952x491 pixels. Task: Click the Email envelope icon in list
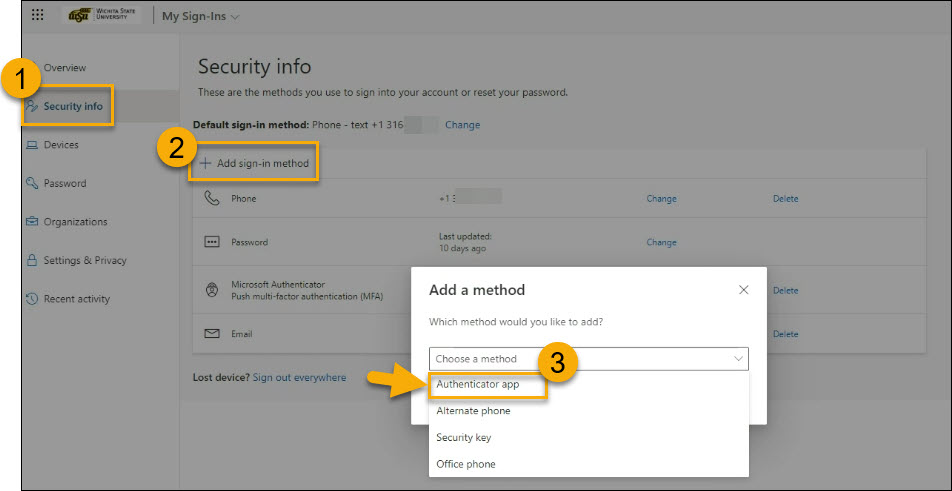(x=211, y=334)
